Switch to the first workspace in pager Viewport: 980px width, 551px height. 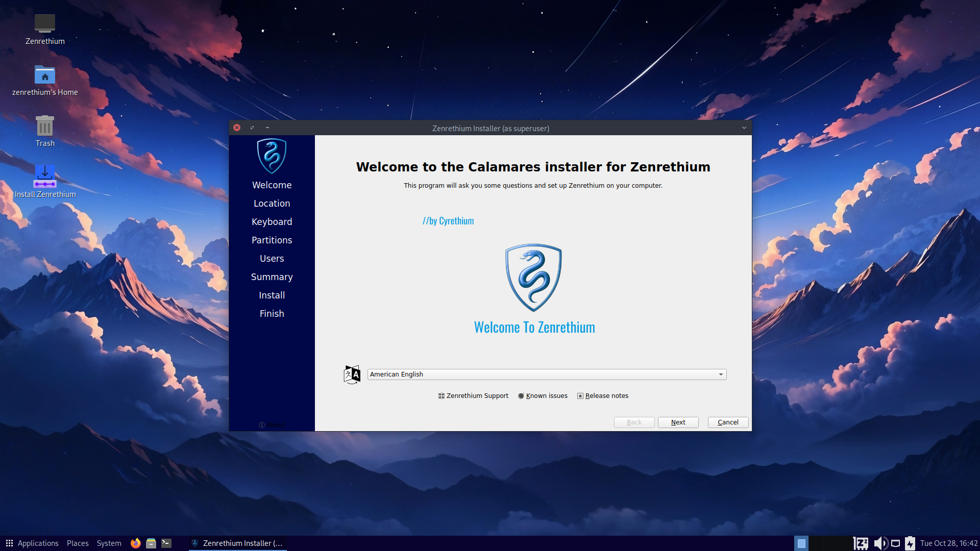point(801,543)
